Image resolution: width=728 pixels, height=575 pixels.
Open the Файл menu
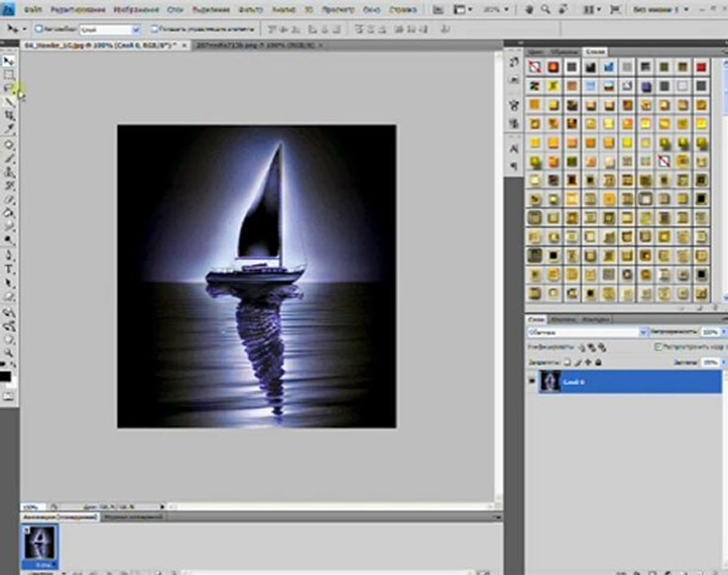pyautogui.click(x=33, y=10)
